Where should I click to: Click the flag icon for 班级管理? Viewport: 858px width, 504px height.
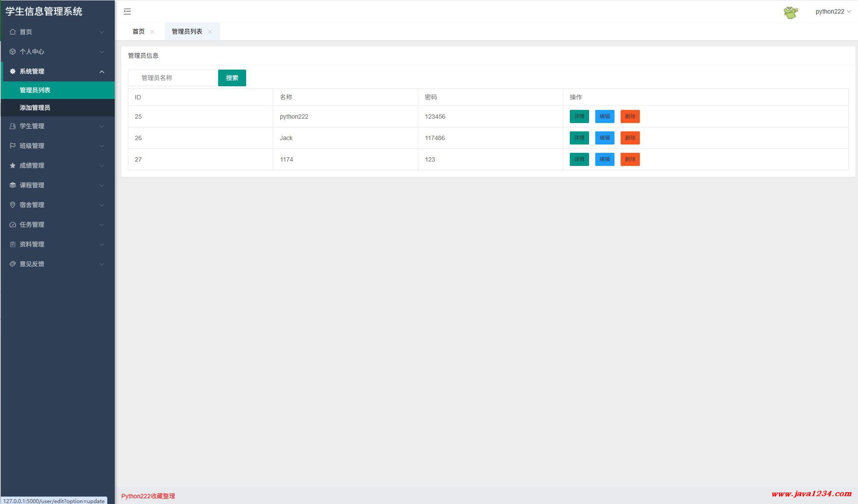point(13,146)
